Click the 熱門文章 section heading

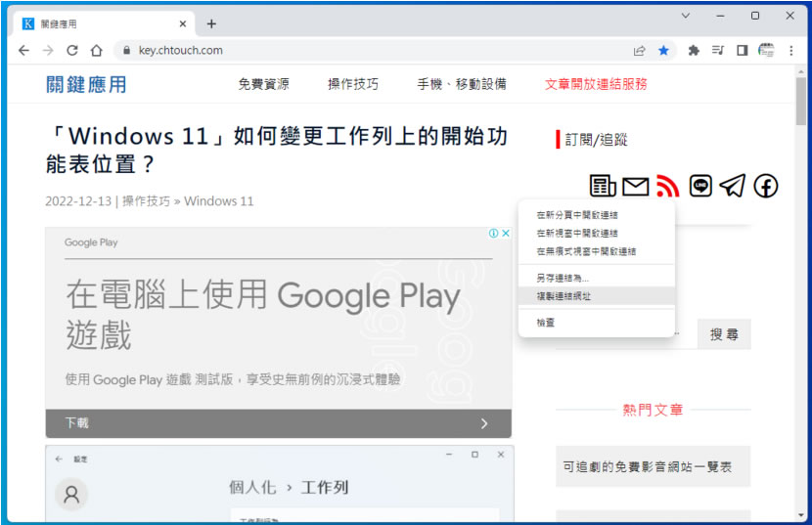click(653, 410)
